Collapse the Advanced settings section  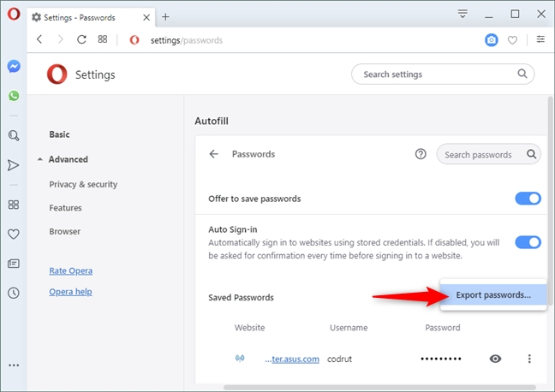click(40, 159)
